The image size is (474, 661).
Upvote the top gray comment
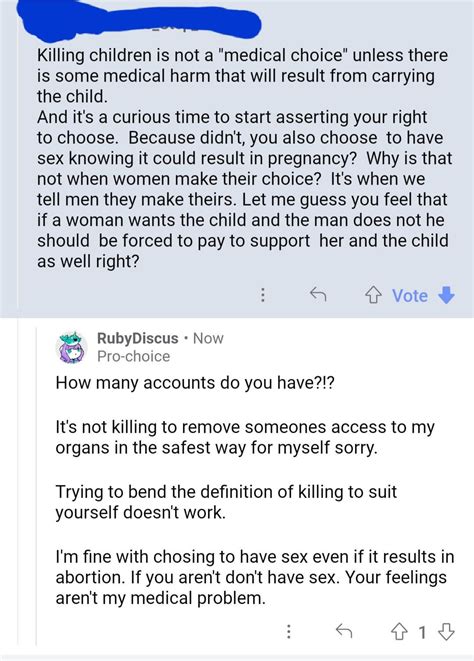click(x=373, y=295)
